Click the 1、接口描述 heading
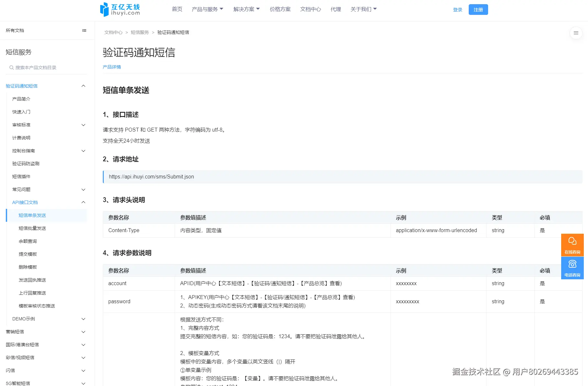 click(x=121, y=115)
